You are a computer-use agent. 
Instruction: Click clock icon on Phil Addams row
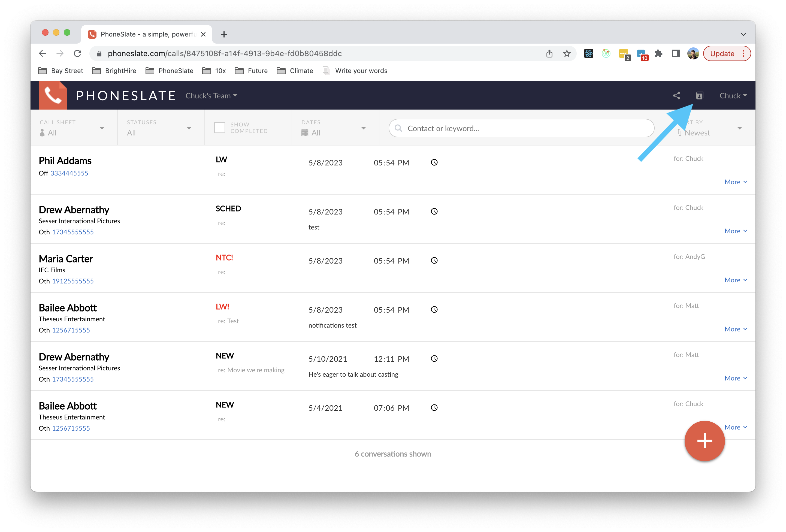434,162
